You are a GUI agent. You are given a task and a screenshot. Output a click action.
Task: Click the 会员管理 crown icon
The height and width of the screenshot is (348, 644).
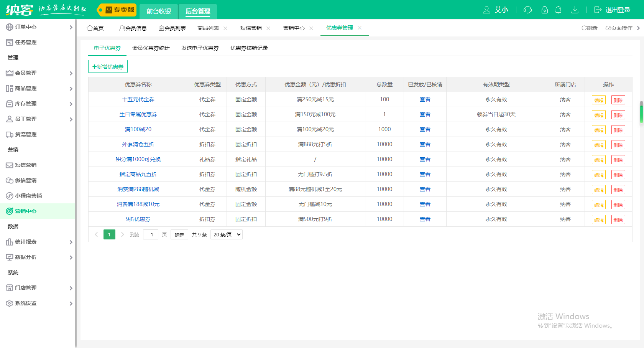[10, 73]
